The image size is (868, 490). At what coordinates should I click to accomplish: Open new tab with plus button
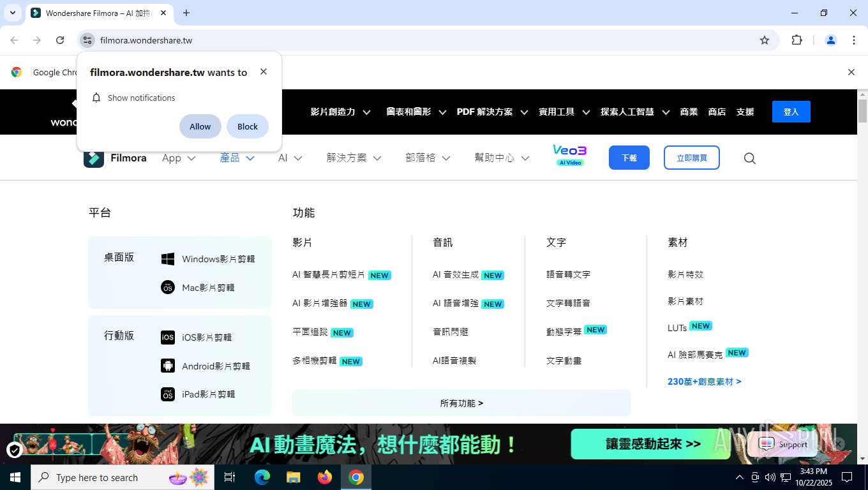pos(186,13)
